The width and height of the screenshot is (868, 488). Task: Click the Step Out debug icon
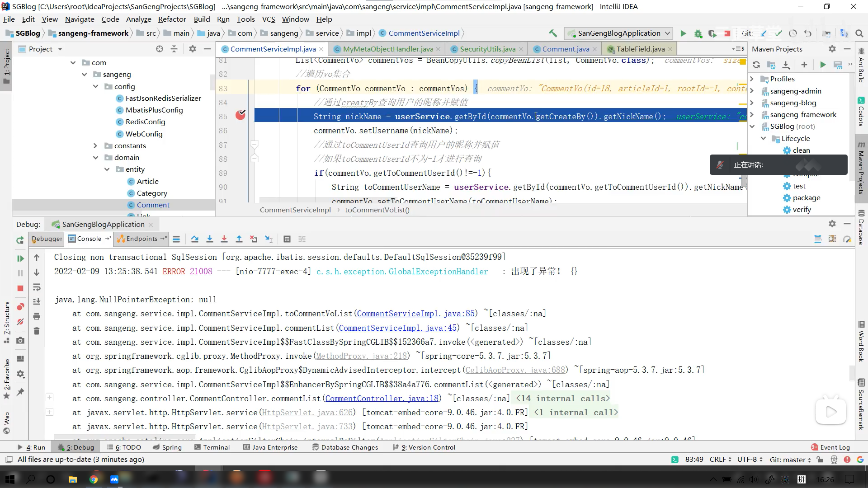click(x=240, y=239)
